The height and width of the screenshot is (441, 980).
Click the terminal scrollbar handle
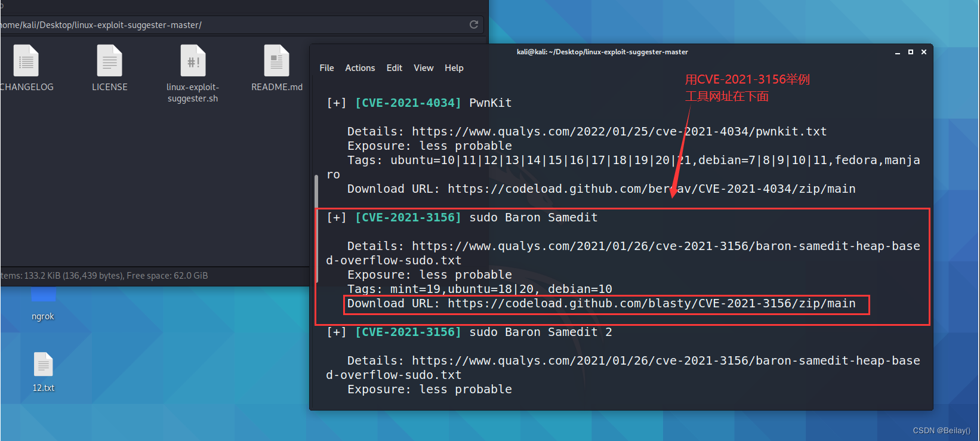tap(316, 228)
